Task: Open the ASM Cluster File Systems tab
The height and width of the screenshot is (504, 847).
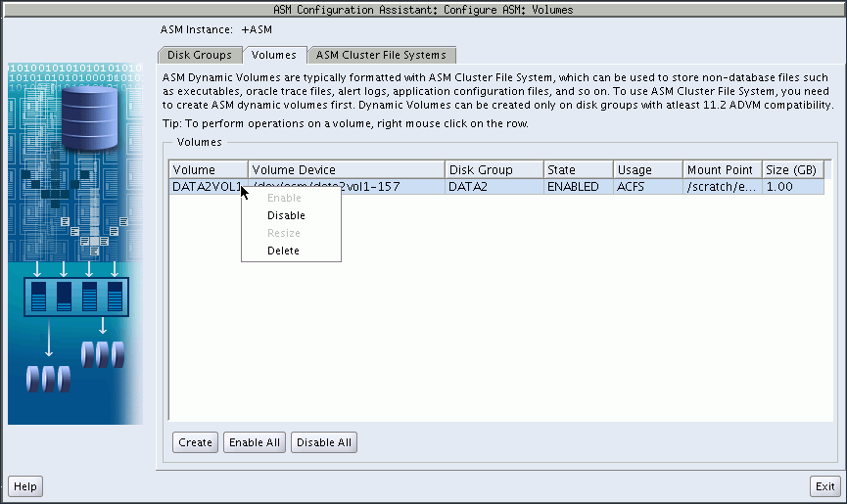Action: (381, 55)
